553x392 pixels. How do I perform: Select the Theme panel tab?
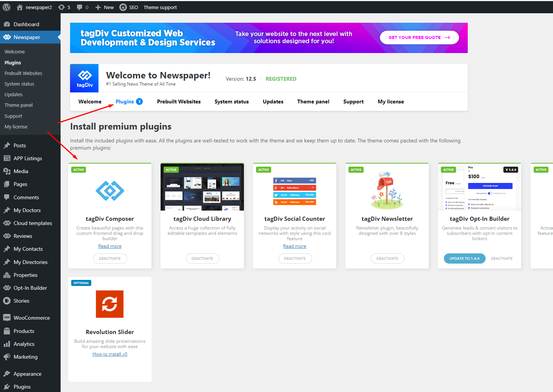[313, 102]
